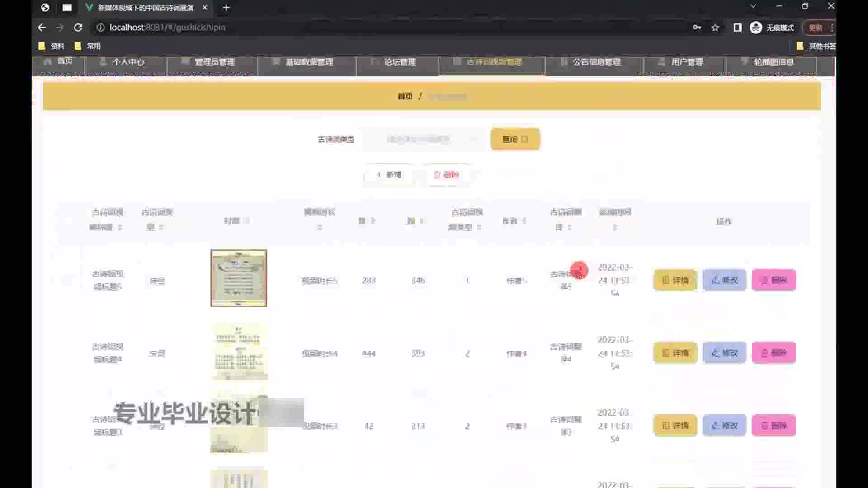The width and height of the screenshot is (868, 488).
Task: Click the site information icon before localhost
Action: (100, 28)
